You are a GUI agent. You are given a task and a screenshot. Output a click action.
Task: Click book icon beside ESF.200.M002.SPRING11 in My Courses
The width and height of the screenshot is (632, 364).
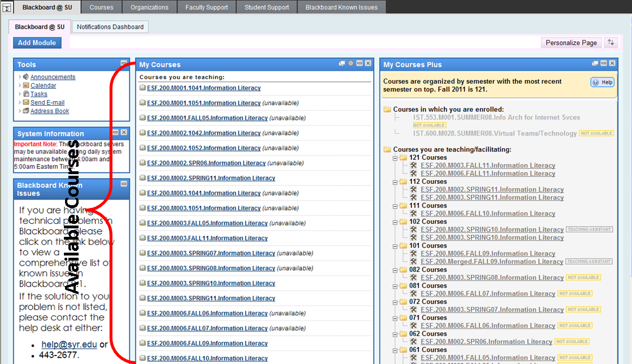pos(142,178)
